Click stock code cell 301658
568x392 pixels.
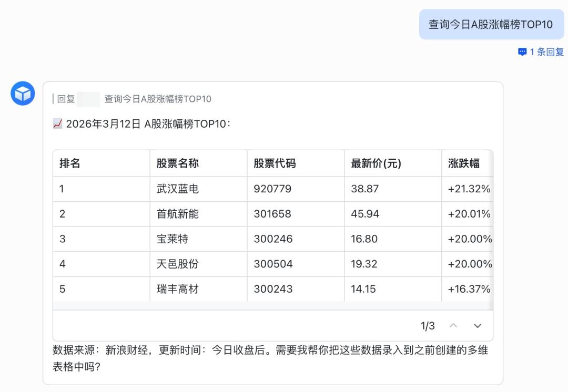coord(272,214)
